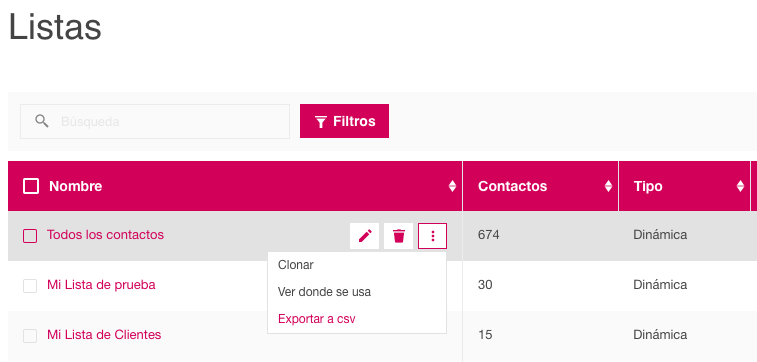
Task: Open the Mi Lista de Clientes link
Action: pos(104,334)
